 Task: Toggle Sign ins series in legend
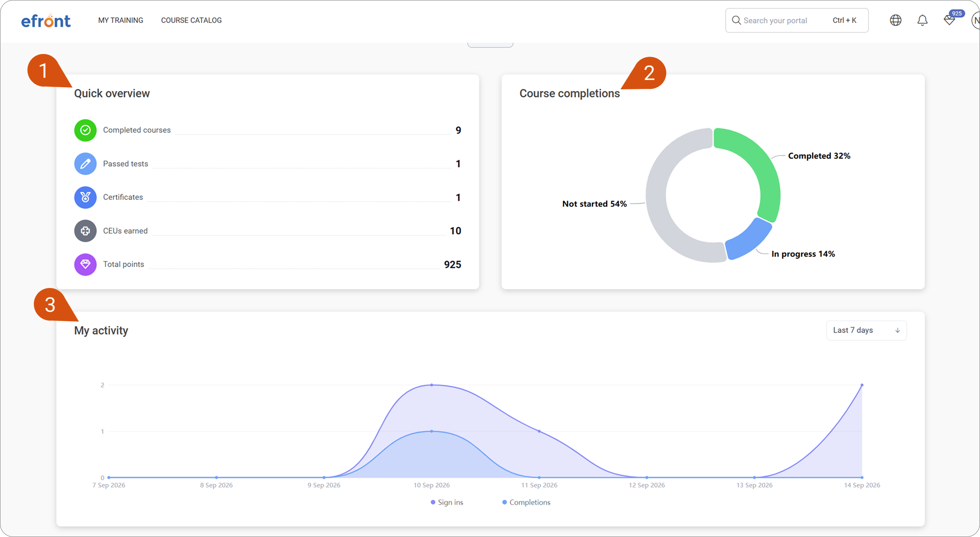(x=447, y=503)
